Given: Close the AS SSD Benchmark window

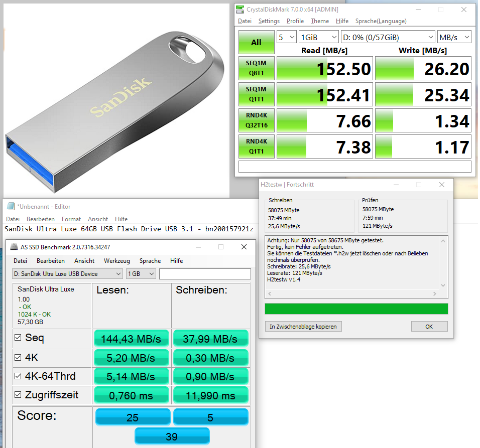Looking at the screenshot, I should click(244, 247).
